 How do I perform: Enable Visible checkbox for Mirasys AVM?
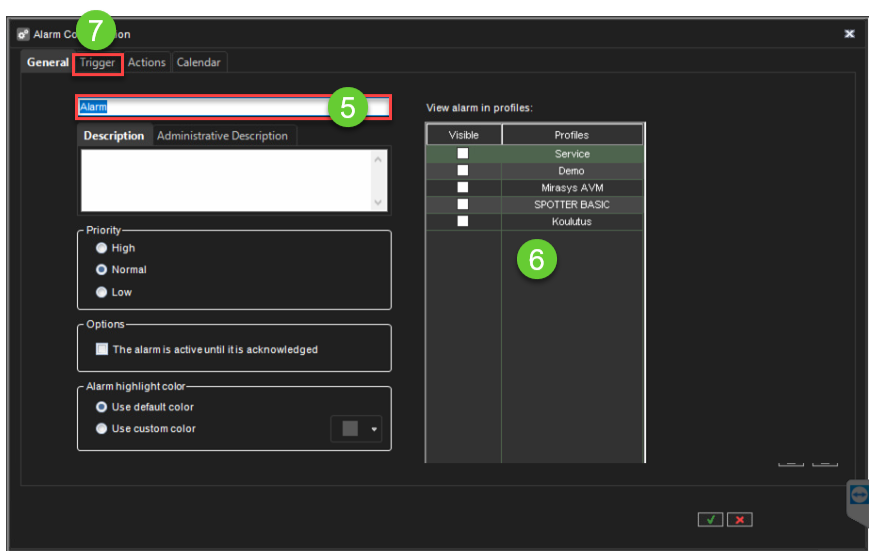[463, 188]
